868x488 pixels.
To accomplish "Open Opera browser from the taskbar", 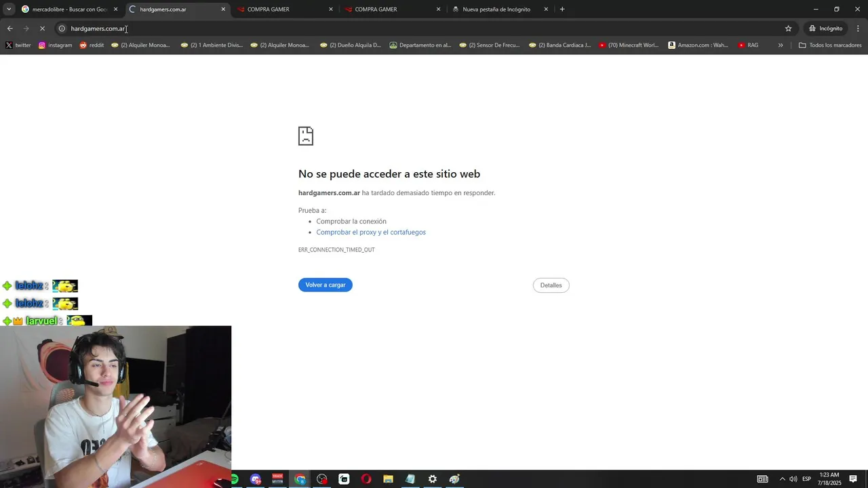I will click(x=366, y=479).
